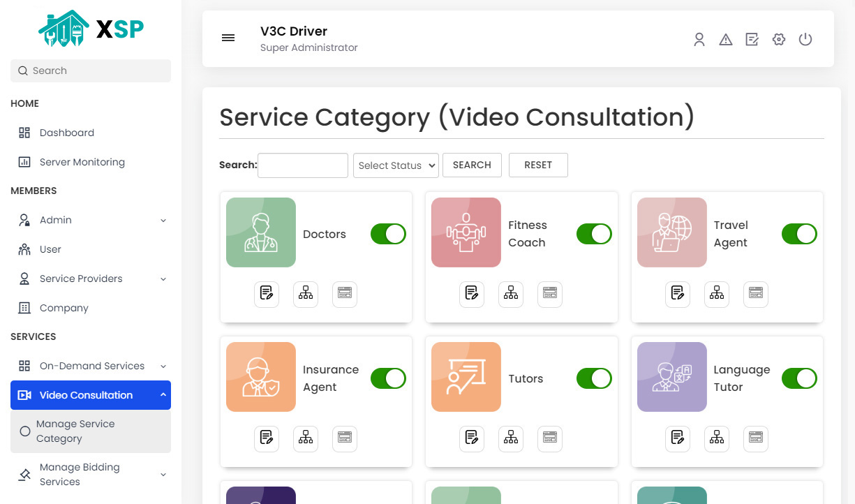The image size is (855, 504).
Task: Open the Select Status dropdown
Action: coord(396,165)
